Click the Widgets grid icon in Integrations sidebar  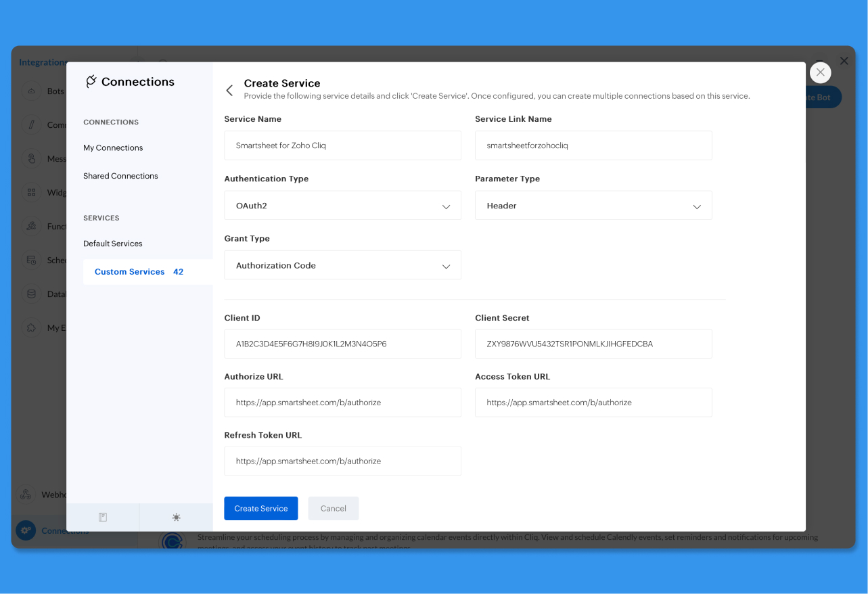pyautogui.click(x=31, y=193)
